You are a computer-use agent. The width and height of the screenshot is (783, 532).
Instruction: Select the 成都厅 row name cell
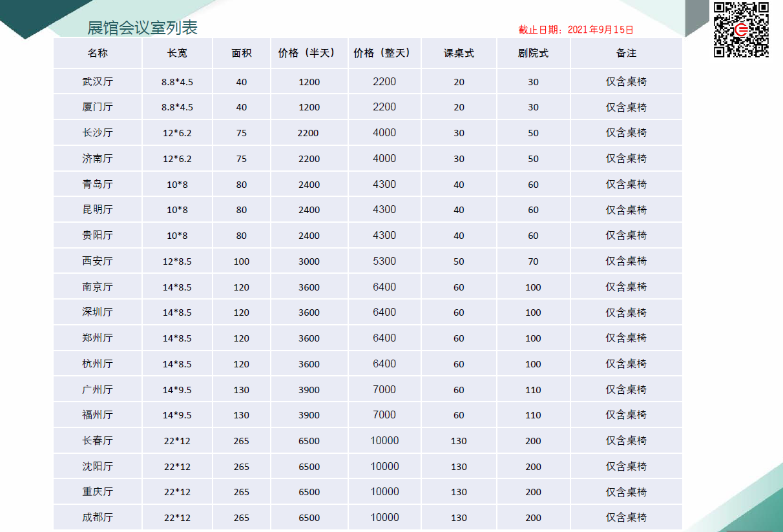[98, 518]
